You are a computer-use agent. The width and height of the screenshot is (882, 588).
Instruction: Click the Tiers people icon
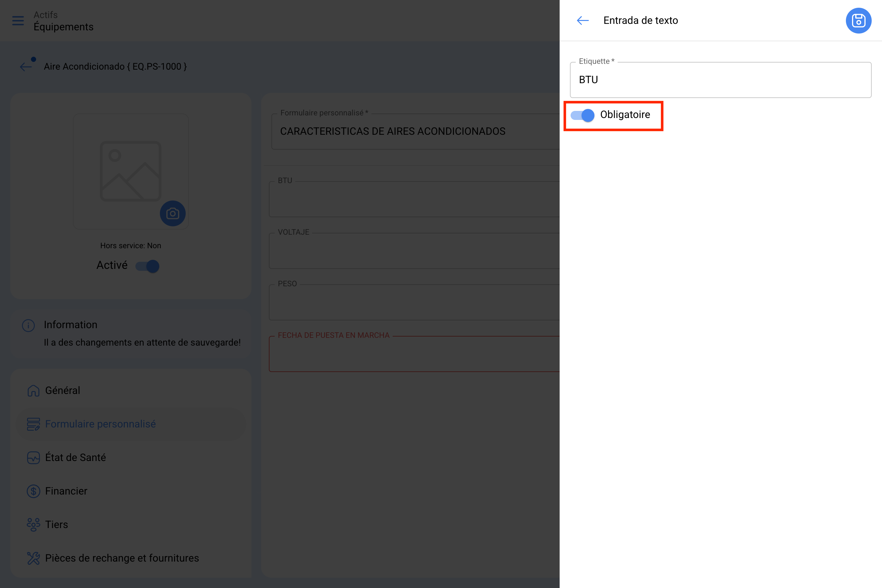pyautogui.click(x=34, y=524)
